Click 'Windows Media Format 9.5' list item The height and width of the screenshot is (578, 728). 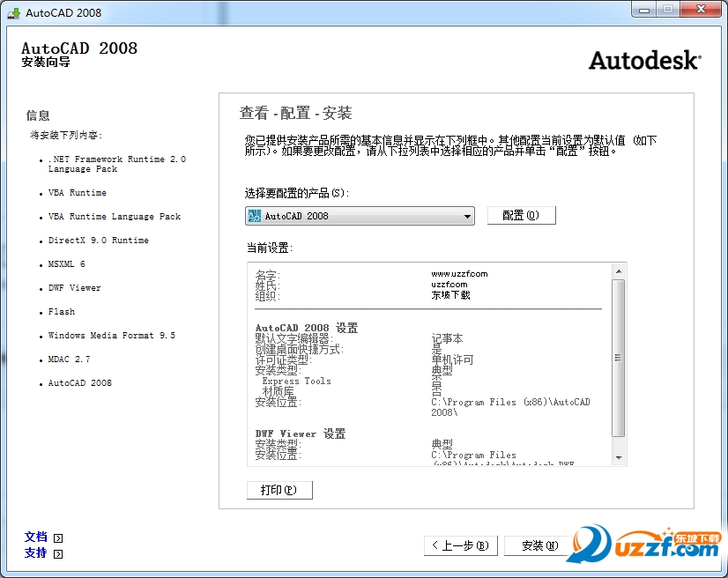[111, 335]
